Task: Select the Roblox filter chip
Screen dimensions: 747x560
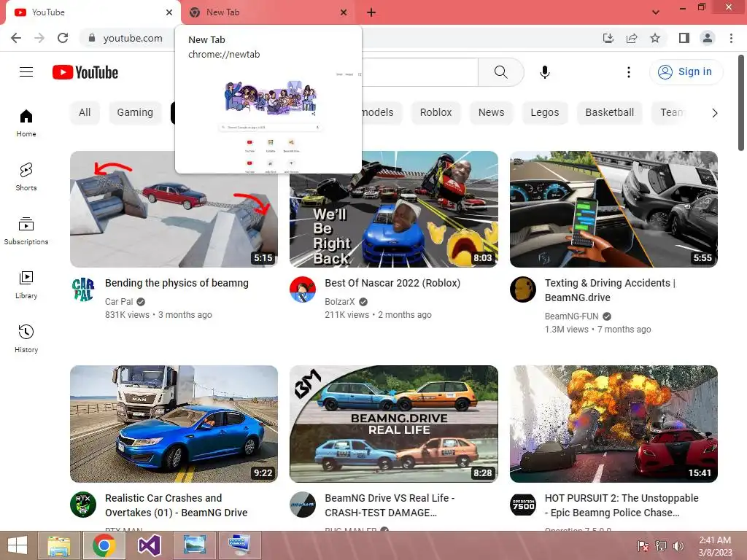Action: coord(436,113)
